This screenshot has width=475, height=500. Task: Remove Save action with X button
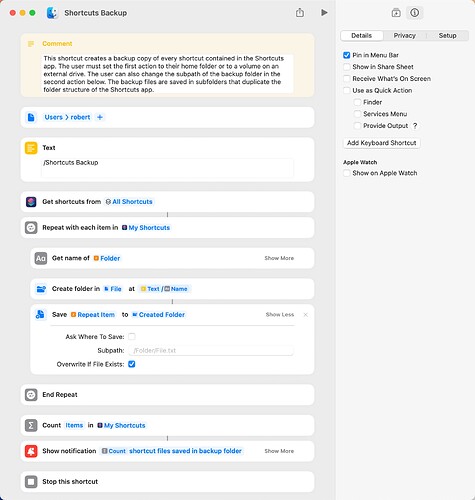[x=305, y=315]
